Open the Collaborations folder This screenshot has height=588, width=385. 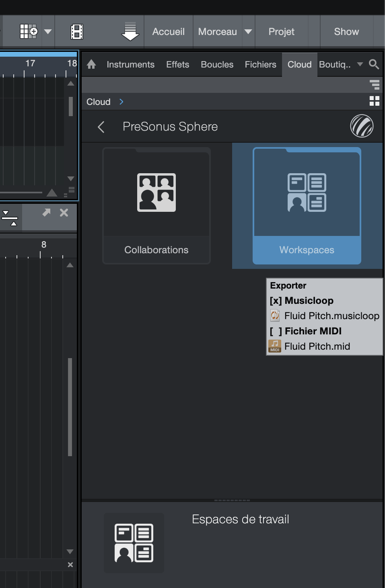156,206
